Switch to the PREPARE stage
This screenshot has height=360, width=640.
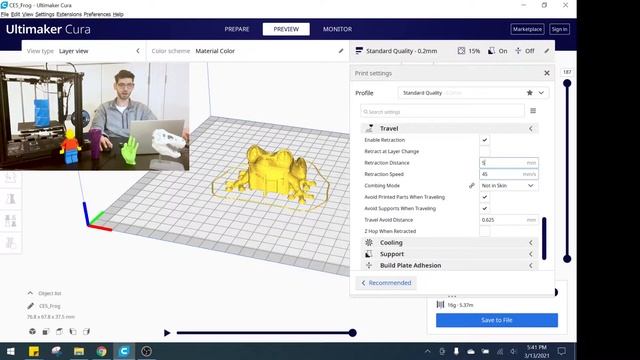[237, 29]
